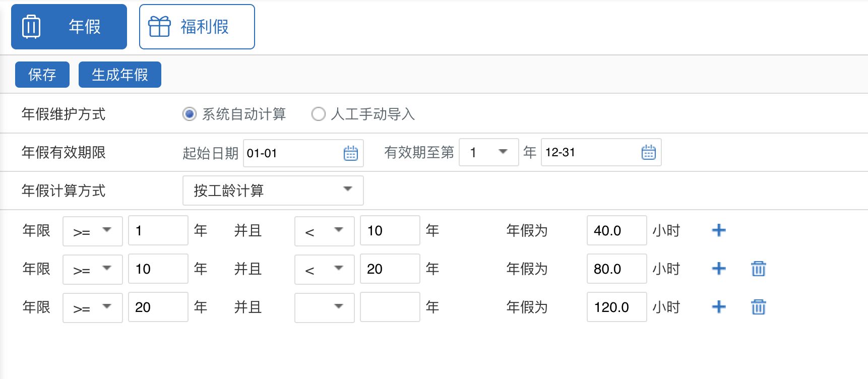
Task: Select 人工手动导入 radio option
Action: 319,114
